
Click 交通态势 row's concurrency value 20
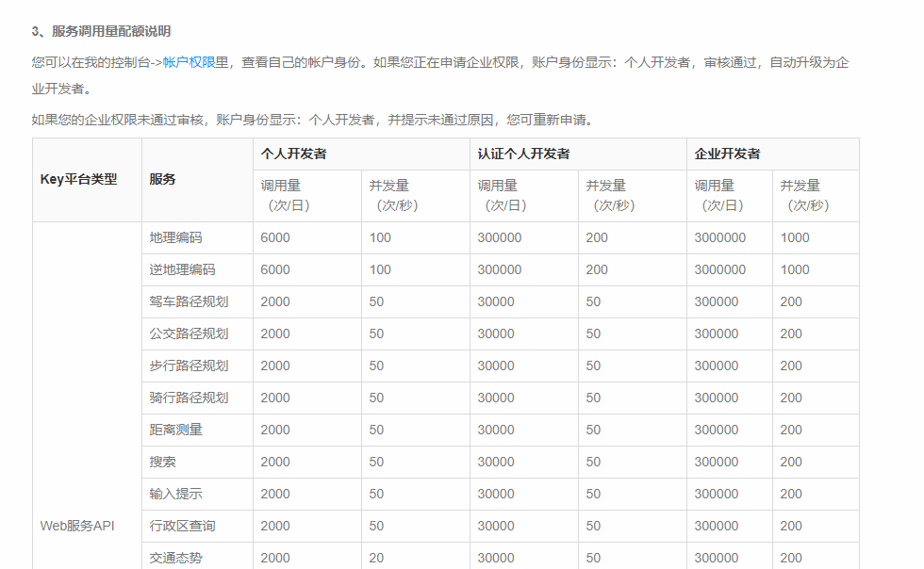376,558
